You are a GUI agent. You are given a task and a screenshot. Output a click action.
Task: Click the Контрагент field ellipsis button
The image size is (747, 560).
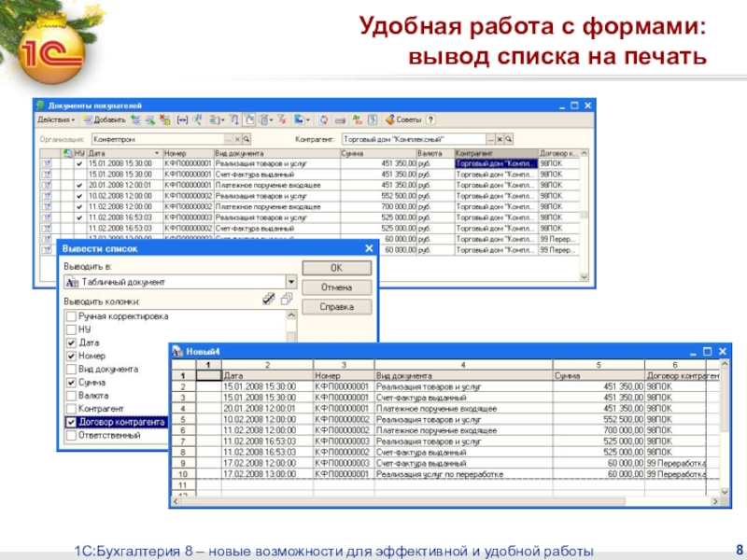[x=491, y=139]
